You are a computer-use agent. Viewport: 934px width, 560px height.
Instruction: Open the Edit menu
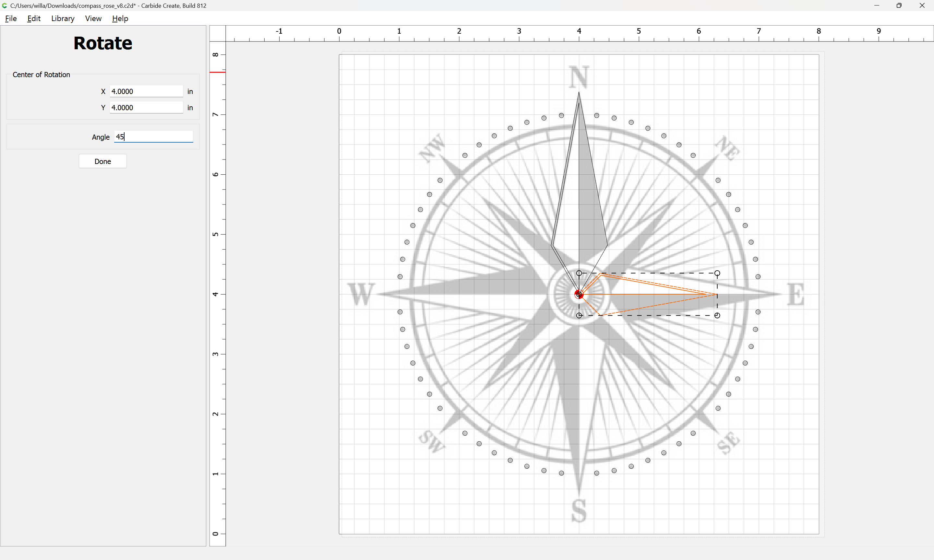[x=34, y=18]
